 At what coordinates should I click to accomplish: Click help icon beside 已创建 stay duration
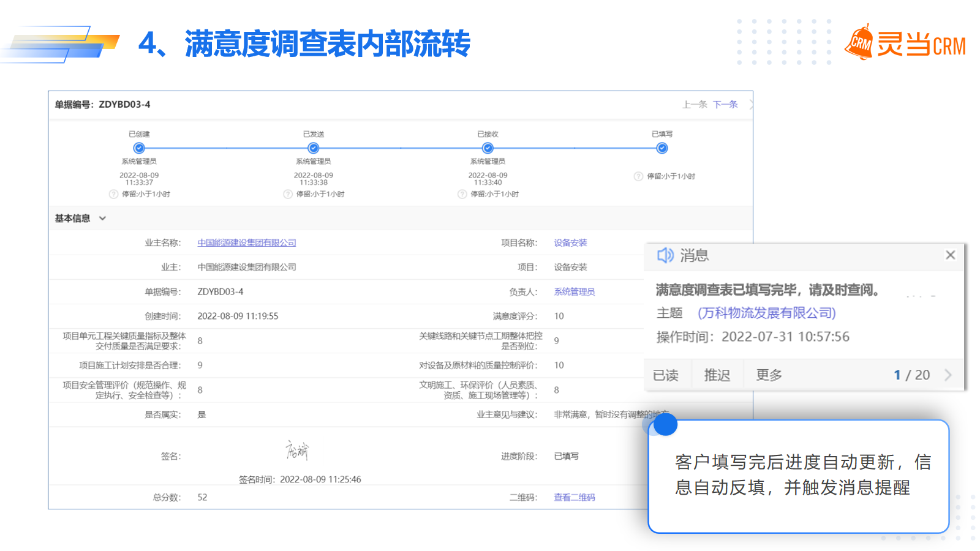(x=113, y=194)
